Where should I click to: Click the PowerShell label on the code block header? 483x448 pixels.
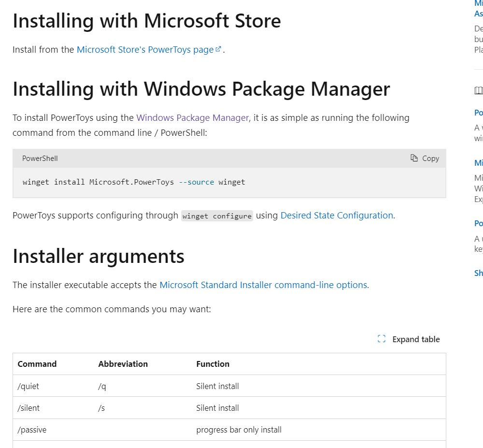[40, 158]
